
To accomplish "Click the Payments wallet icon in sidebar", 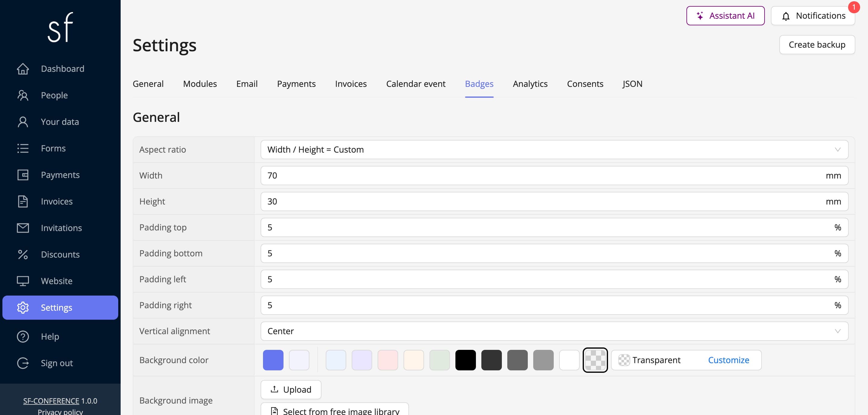I will (23, 175).
